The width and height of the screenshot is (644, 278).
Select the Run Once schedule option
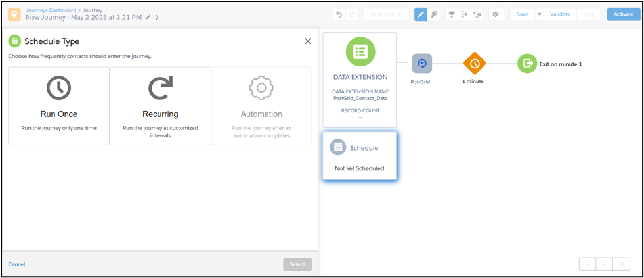tap(58, 106)
